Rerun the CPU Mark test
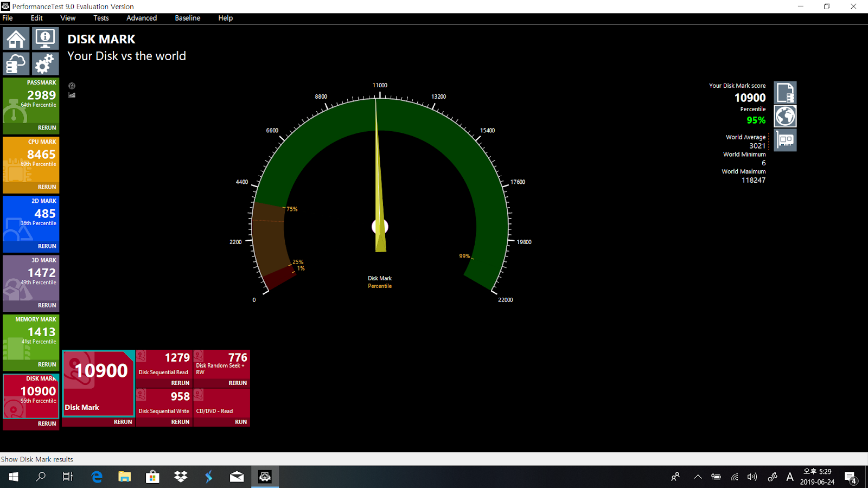 click(x=47, y=187)
